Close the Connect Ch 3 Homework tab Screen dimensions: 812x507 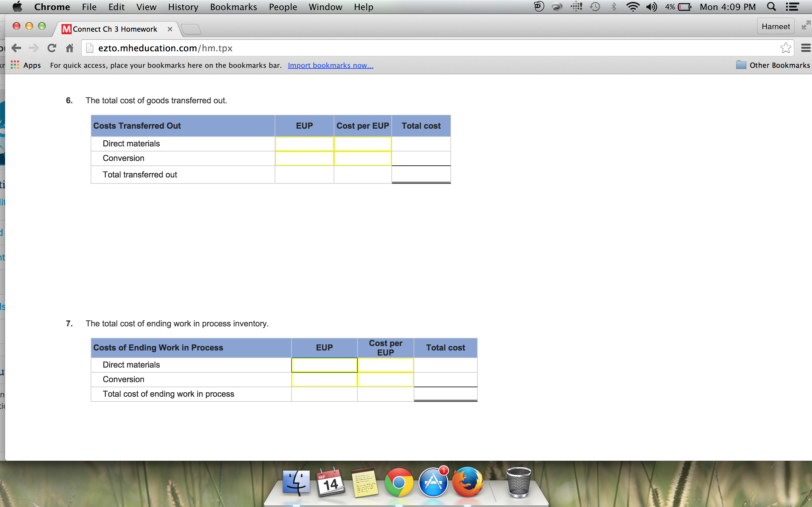tap(170, 29)
